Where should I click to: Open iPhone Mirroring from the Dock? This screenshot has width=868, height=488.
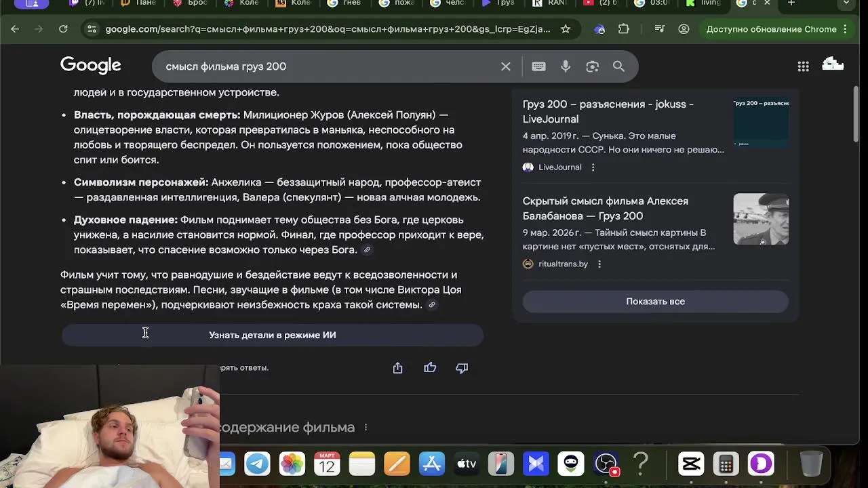pos(501,464)
